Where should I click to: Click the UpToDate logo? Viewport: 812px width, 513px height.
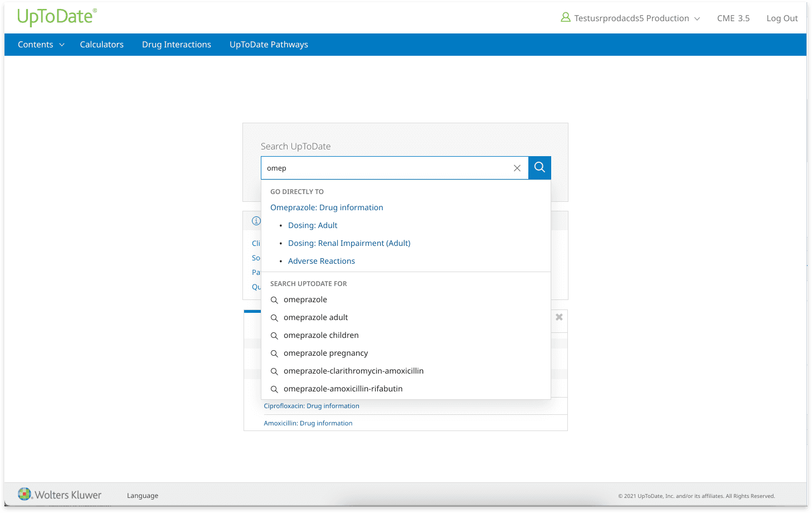57,17
